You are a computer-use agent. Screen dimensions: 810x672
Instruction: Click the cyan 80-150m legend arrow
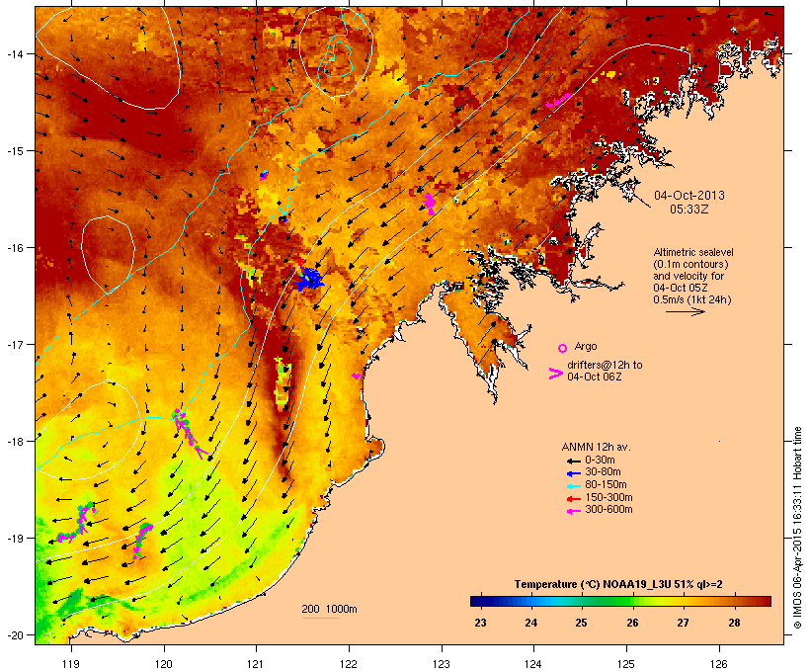574,486
